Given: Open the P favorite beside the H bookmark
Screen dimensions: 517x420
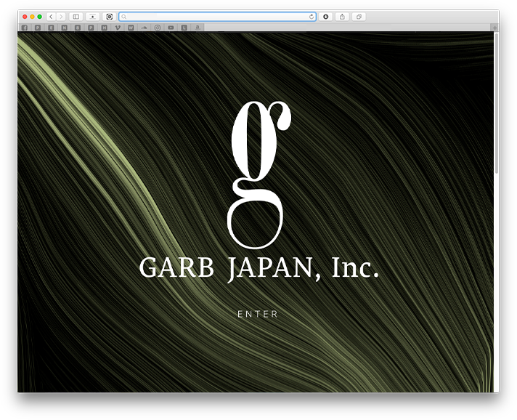Looking at the screenshot, I should click(91, 28).
